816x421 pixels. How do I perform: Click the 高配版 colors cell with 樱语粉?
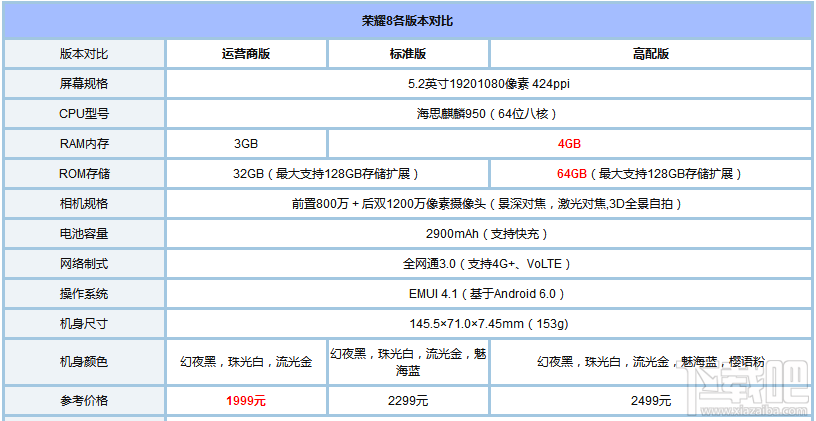point(651,362)
